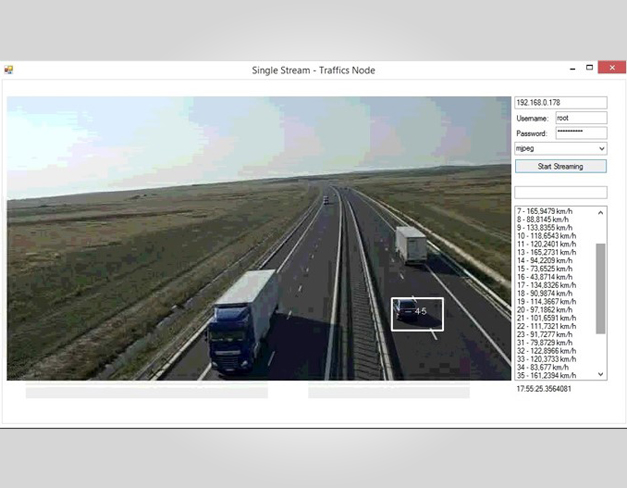Click the speed list scrollbar thumb
Screen dimensions: 627x488
pyautogui.click(x=600, y=288)
